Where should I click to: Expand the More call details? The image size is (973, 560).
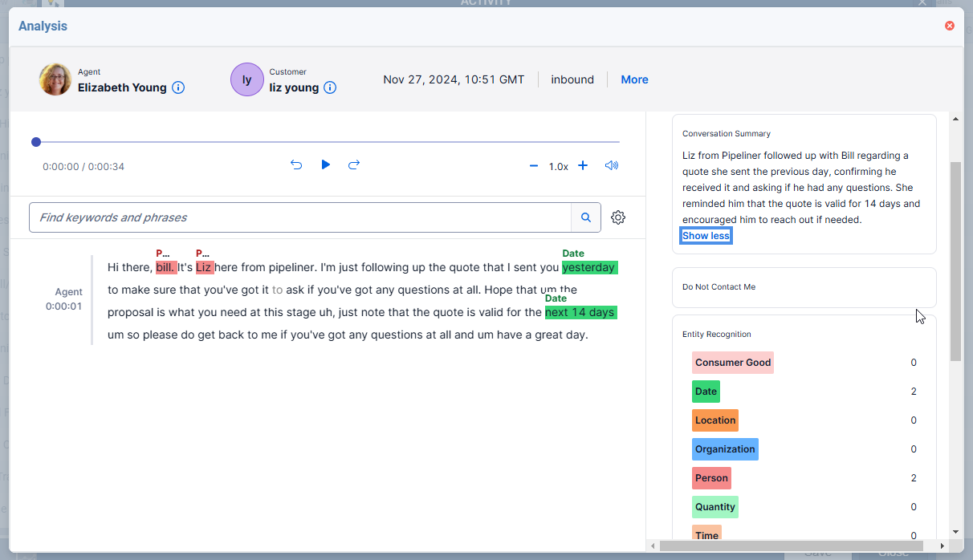pos(634,79)
